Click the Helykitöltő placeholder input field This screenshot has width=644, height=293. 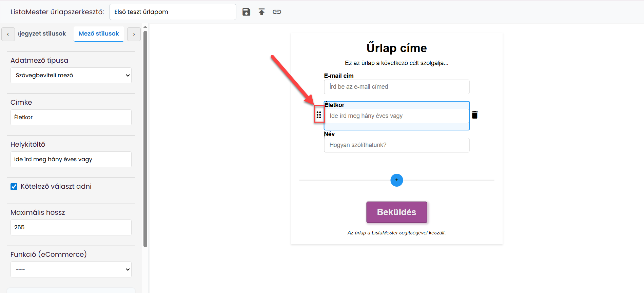tap(71, 159)
